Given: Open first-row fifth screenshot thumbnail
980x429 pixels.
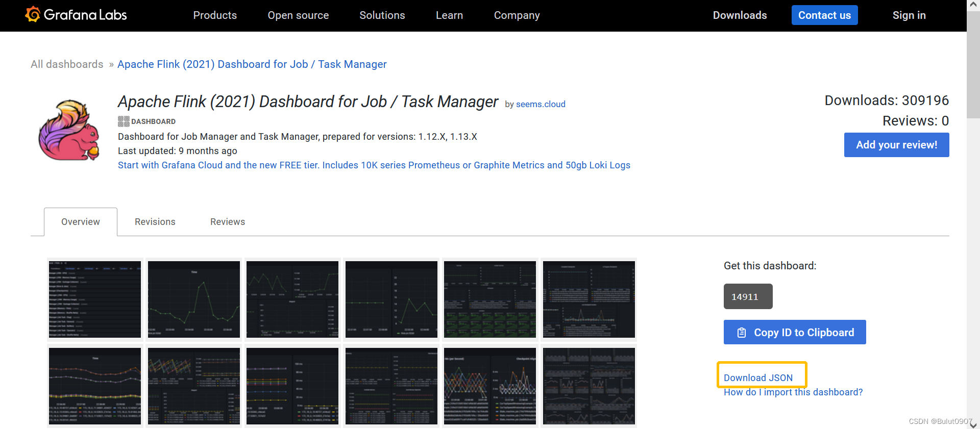Looking at the screenshot, I should click(x=490, y=299).
